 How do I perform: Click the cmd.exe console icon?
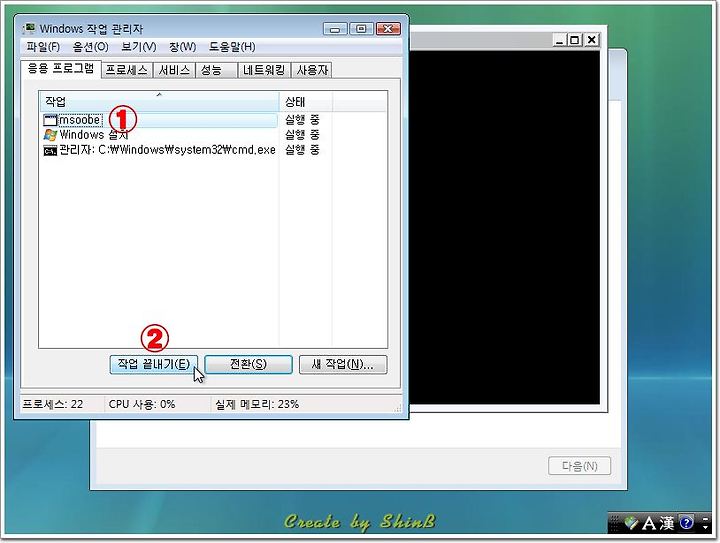50,150
